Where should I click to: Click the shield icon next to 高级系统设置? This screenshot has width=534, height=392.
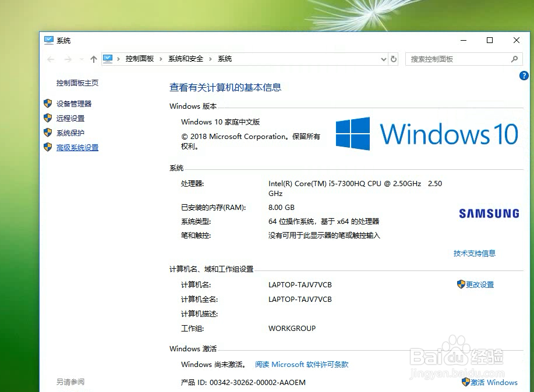48,147
